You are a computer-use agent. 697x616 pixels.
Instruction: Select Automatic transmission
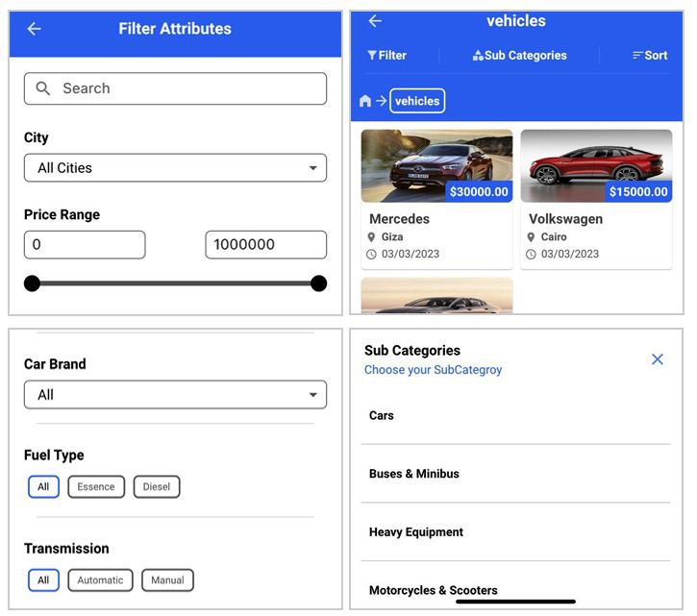pyautogui.click(x=100, y=580)
